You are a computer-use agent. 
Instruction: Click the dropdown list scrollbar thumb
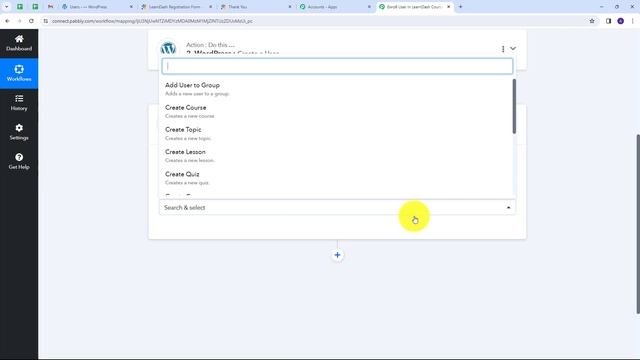[x=514, y=106]
